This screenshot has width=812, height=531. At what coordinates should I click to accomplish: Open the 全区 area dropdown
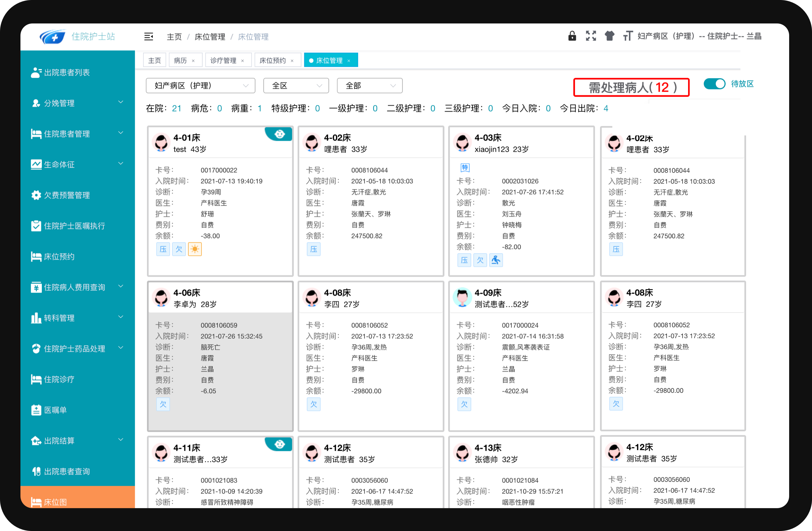296,86
